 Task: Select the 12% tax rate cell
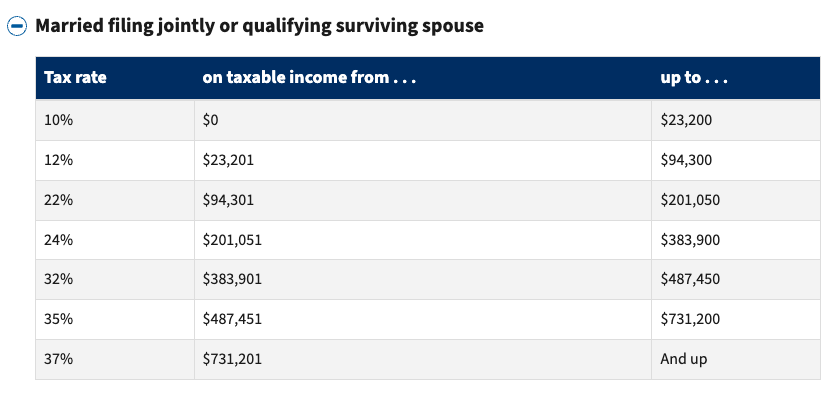point(59,159)
